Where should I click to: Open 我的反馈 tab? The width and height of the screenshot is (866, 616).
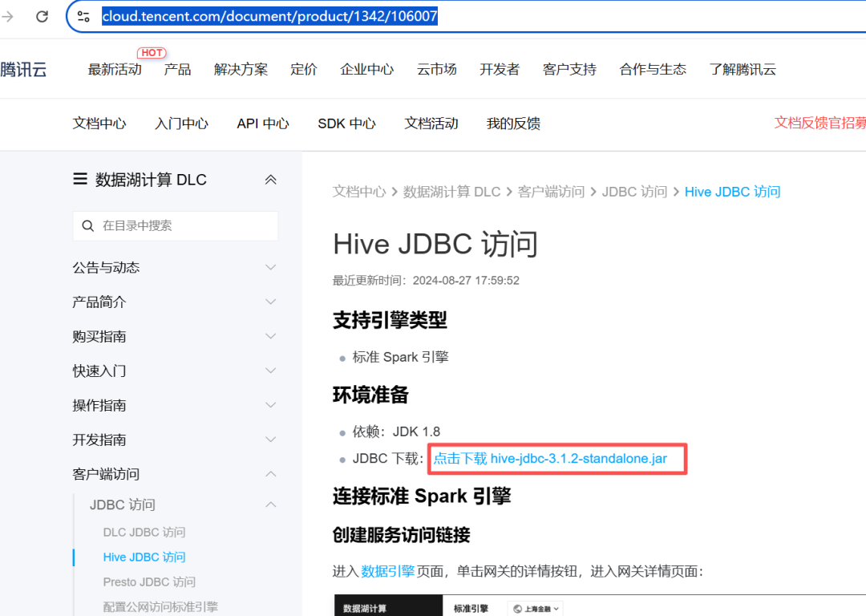(x=513, y=124)
